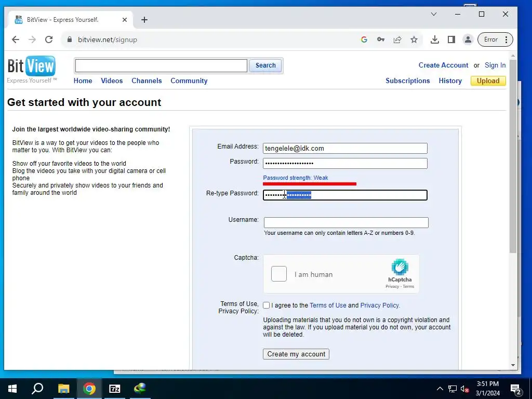Viewport: 532px width, 399px height.
Task: Open a new tab with the plus icon
Action: 144,20
